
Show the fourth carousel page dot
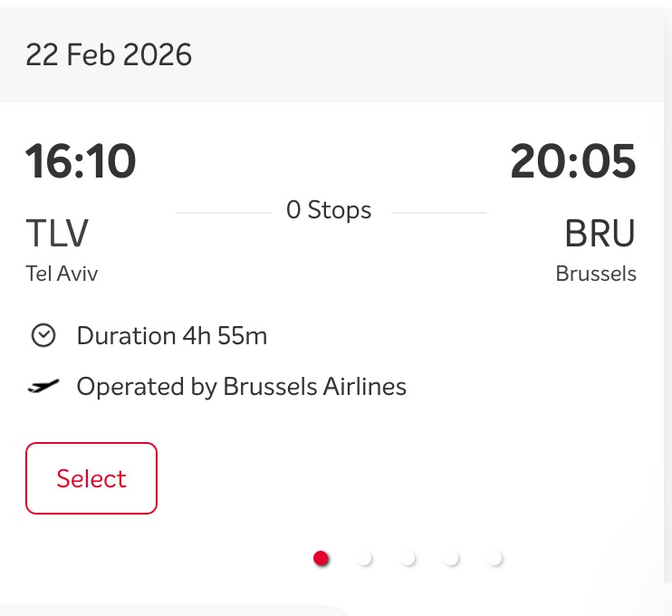tap(451, 558)
